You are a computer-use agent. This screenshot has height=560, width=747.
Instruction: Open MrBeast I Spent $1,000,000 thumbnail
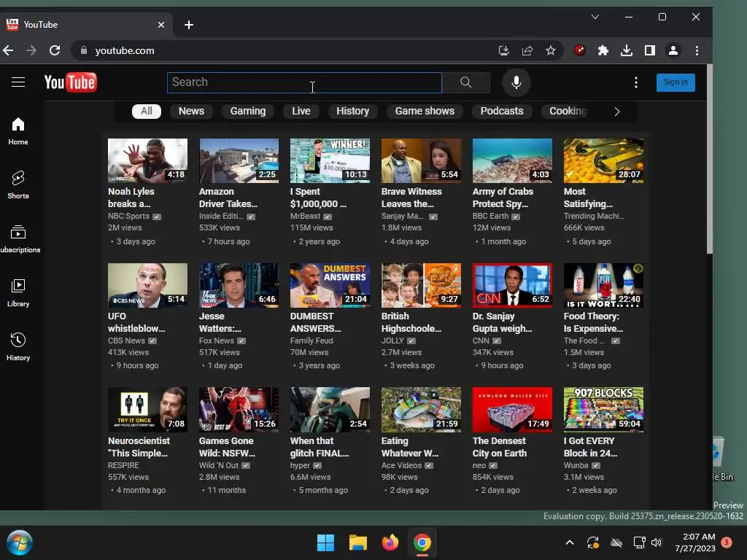pos(330,161)
